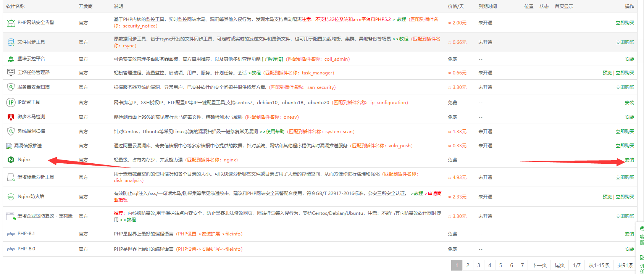Viewport: 644px width, 274px height.
Task: Go to page 5 of plugin list
Action: click(500, 265)
